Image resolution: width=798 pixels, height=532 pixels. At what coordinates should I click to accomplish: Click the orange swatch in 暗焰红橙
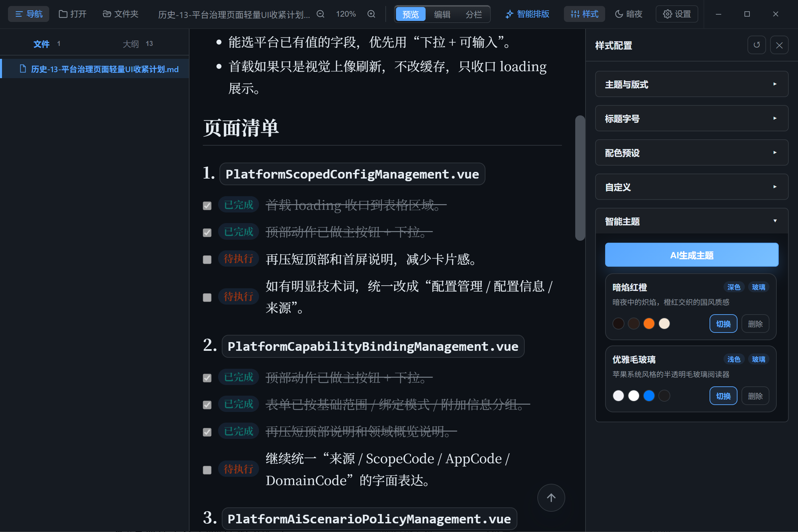(x=649, y=323)
